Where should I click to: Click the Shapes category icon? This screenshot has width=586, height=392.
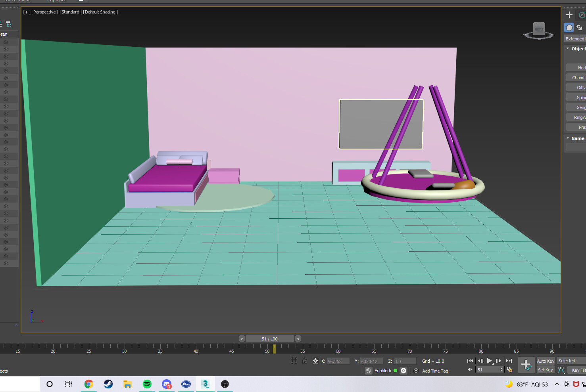point(580,27)
